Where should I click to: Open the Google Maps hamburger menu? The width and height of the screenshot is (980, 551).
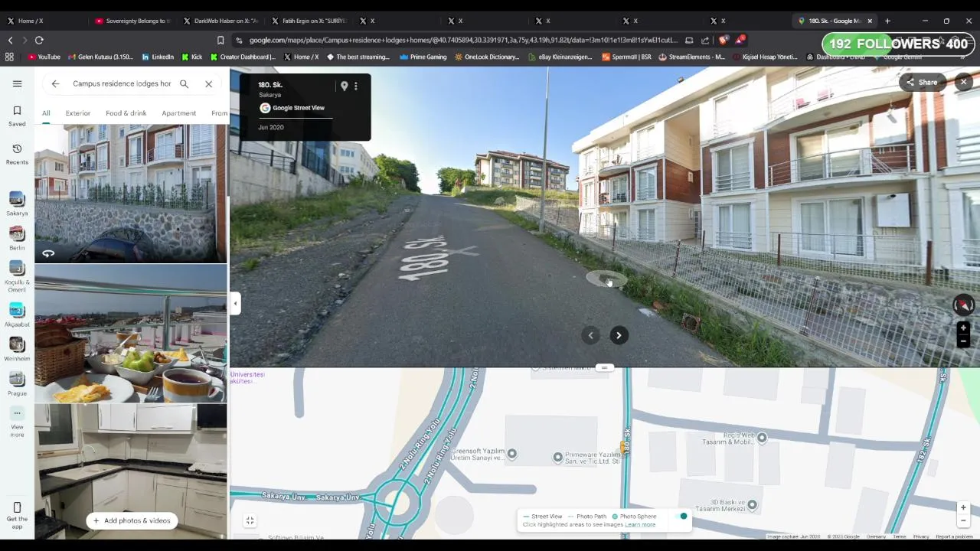(17, 83)
